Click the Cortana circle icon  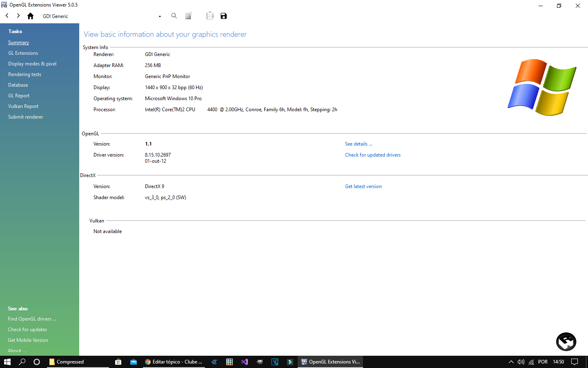(x=37, y=362)
